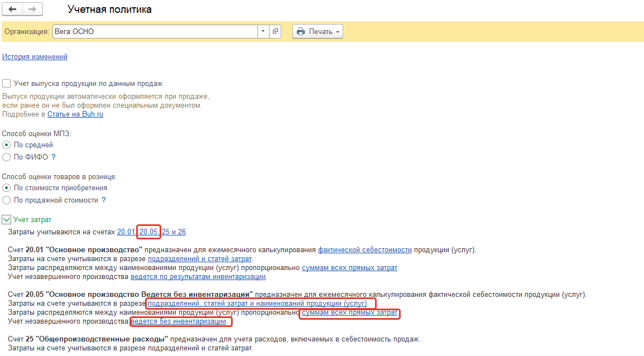
Task: Choose 'По стоимости приобретения' retail option
Action: 7,188
